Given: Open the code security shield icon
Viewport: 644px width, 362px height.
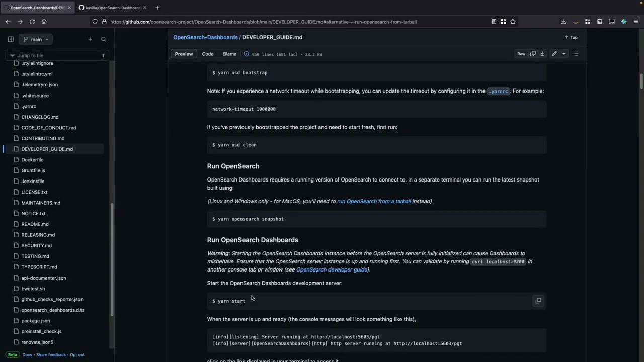Looking at the screenshot, I should pyautogui.click(x=247, y=54).
